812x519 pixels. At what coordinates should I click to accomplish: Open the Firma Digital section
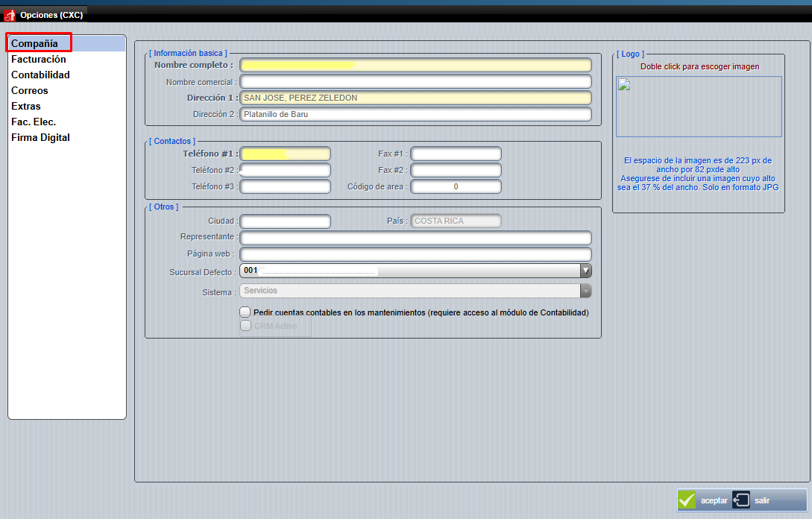pos(40,137)
